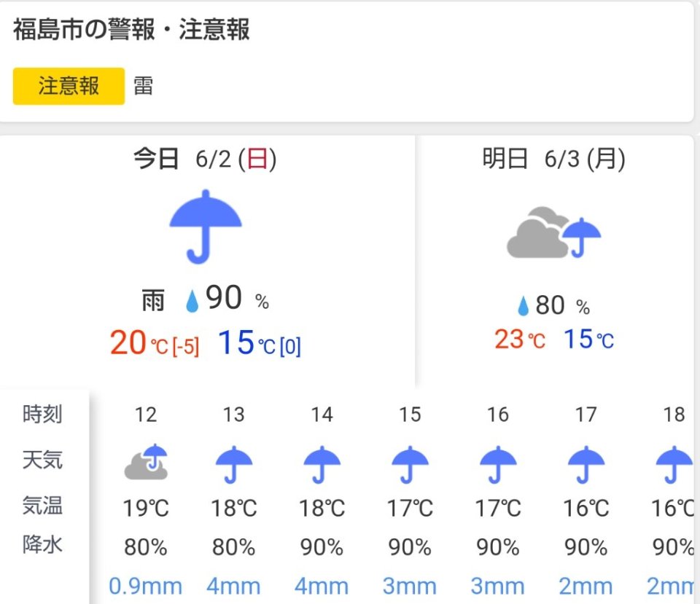Click the 14 o'clock umbrella icon
The width and height of the screenshot is (700, 604).
pyautogui.click(x=322, y=464)
